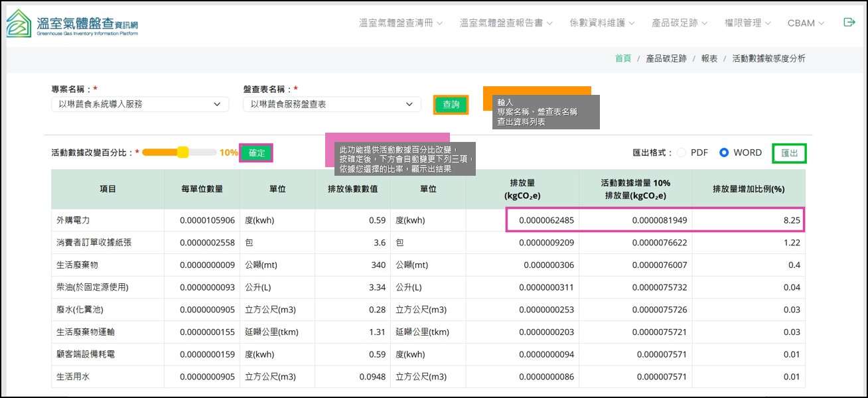The width and height of the screenshot is (868, 398).
Task: Click the 排放量增加比例(%) column header
Action: [x=749, y=189]
